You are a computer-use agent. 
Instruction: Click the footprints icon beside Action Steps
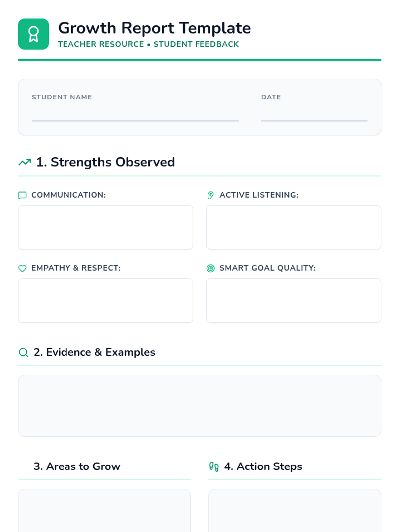pyautogui.click(x=214, y=467)
